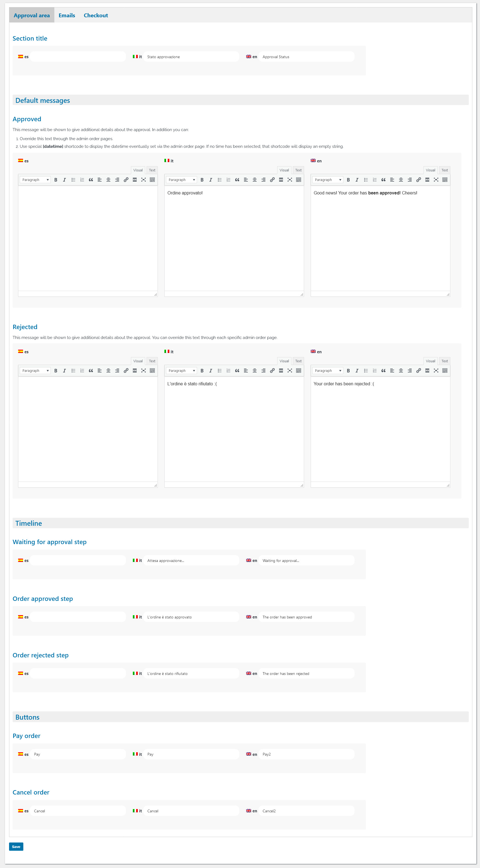Switch Rejected Spanish editor to Visual mode
Viewport: 480px width, 868px height.
click(x=138, y=361)
